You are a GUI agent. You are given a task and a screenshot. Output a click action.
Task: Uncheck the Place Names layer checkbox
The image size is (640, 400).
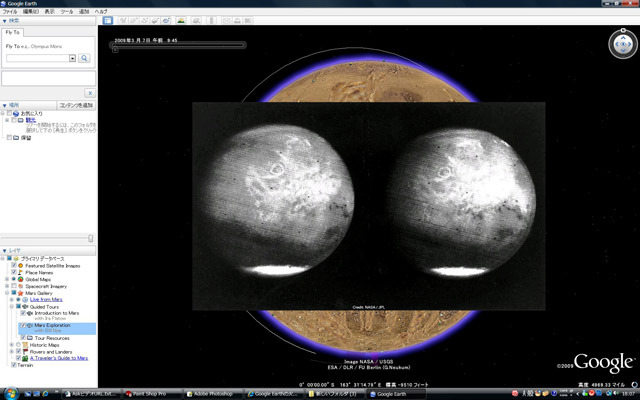tap(14, 272)
